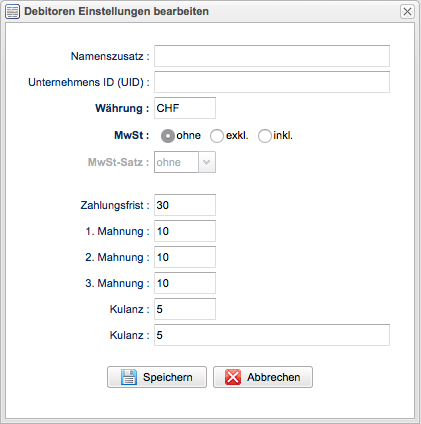Click the dialog title list icon

13,12
